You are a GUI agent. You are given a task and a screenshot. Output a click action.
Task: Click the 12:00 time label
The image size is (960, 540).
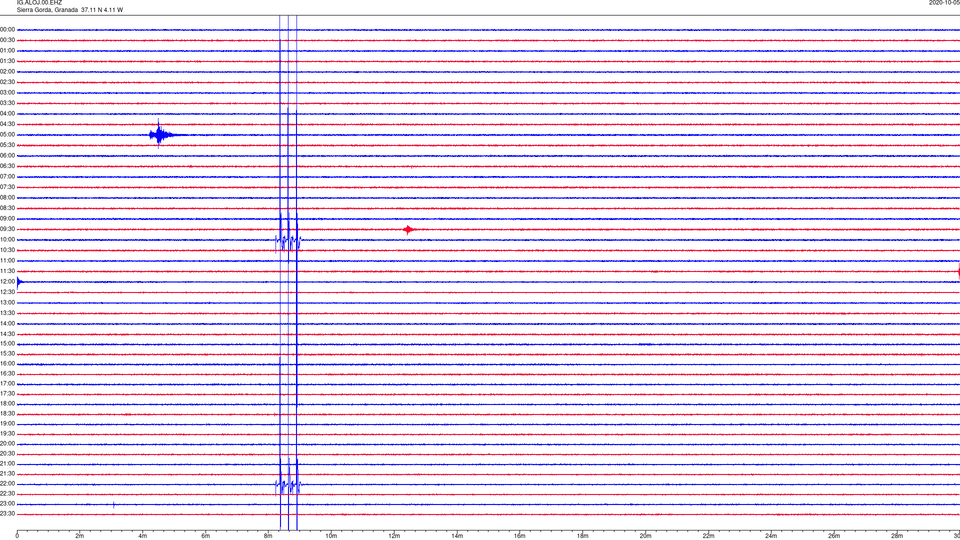tap(7, 282)
